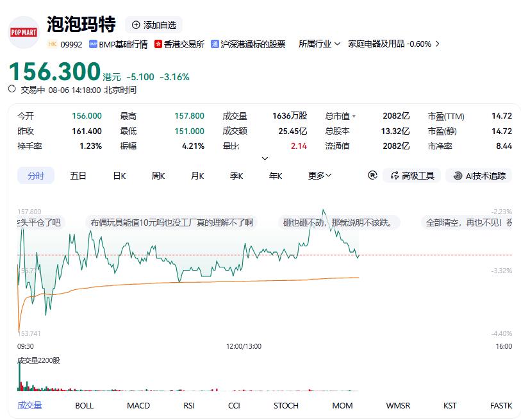Image resolution: width=521 pixels, height=420 pixels.
Task: Select the 分时 chart tab
Action: (x=36, y=176)
